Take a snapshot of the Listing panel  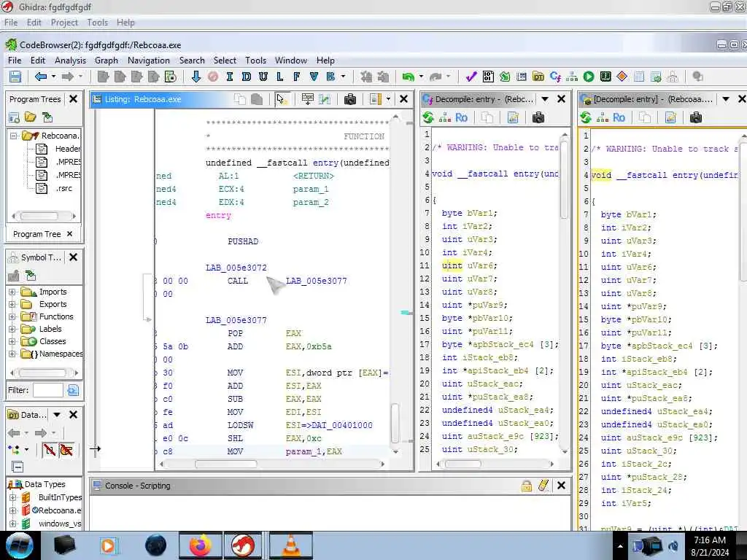click(x=350, y=99)
